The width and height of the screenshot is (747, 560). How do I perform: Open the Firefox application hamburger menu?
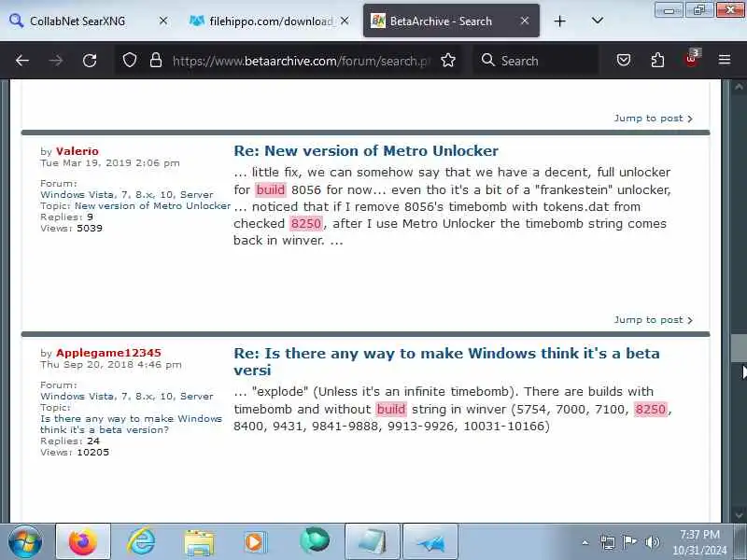point(725,60)
